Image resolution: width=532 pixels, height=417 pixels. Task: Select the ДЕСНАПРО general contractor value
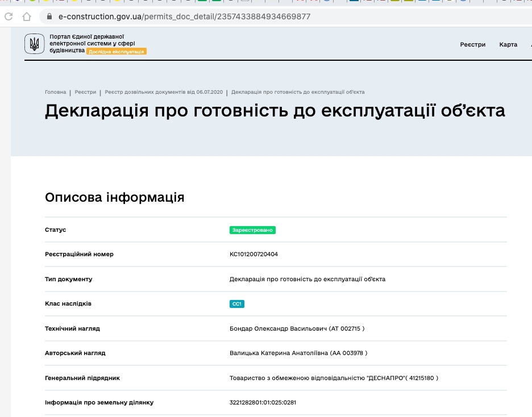click(x=334, y=378)
